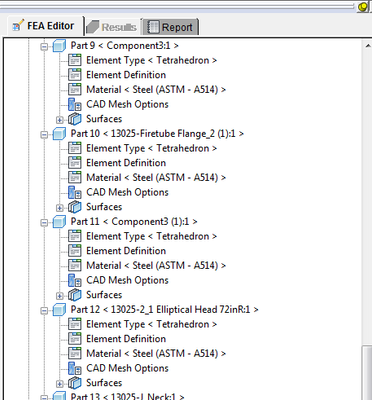Select the CAD Mesh Options icon under Part 10
This screenshot has width=372, height=400.
click(75, 192)
